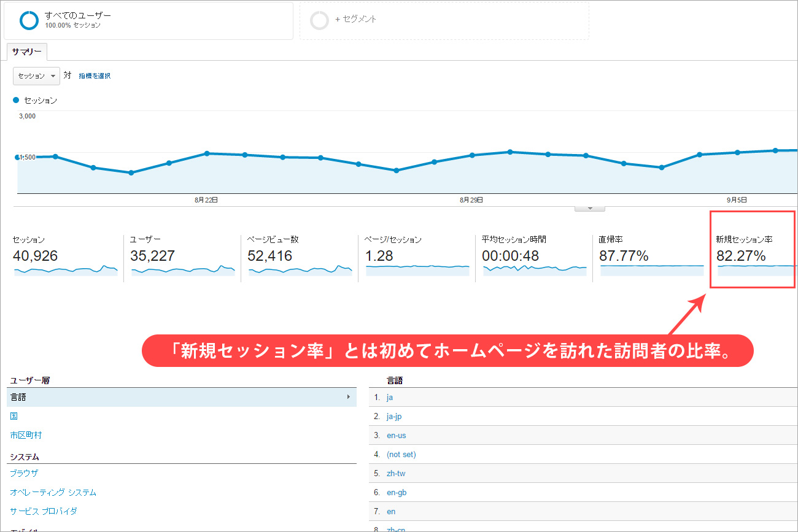Select the サマリー tab
Viewport: 798px width, 532px height.
tap(27, 52)
